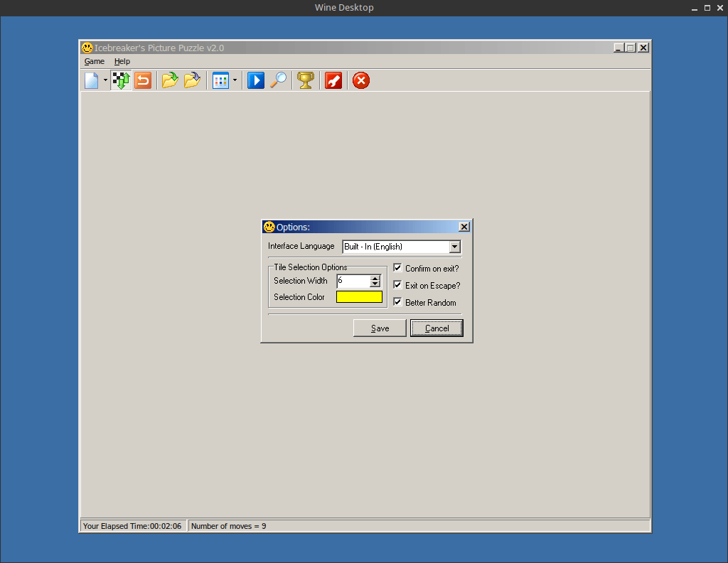Screen dimensions: 728x563
Task: Click the Interface Language label
Action: pyautogui.click(x=301, y=246)
